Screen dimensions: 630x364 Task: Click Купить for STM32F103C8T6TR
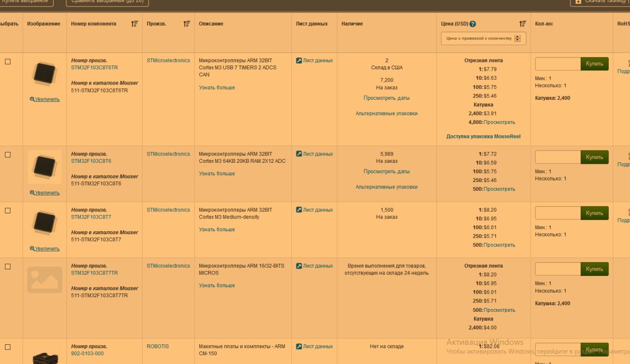[x=595, y=64]
